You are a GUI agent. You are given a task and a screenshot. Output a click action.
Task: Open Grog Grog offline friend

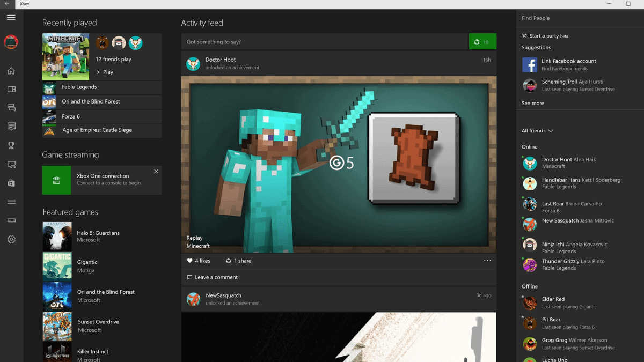580,344
